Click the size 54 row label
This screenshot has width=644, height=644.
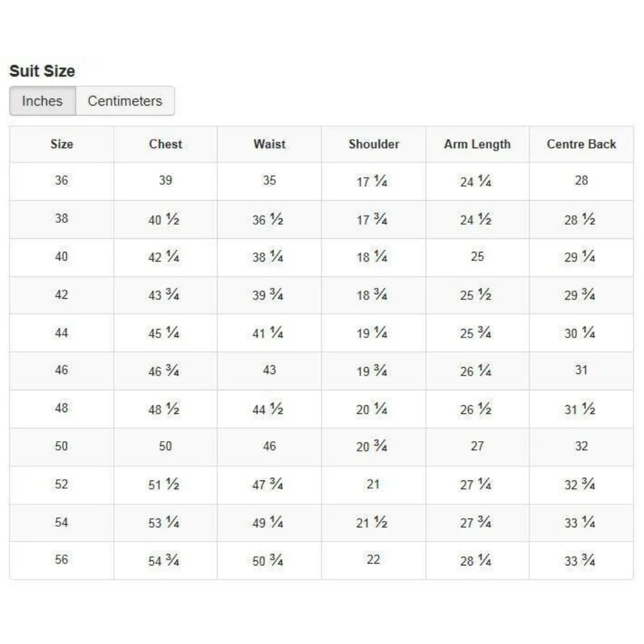click(x=61, y=522)
